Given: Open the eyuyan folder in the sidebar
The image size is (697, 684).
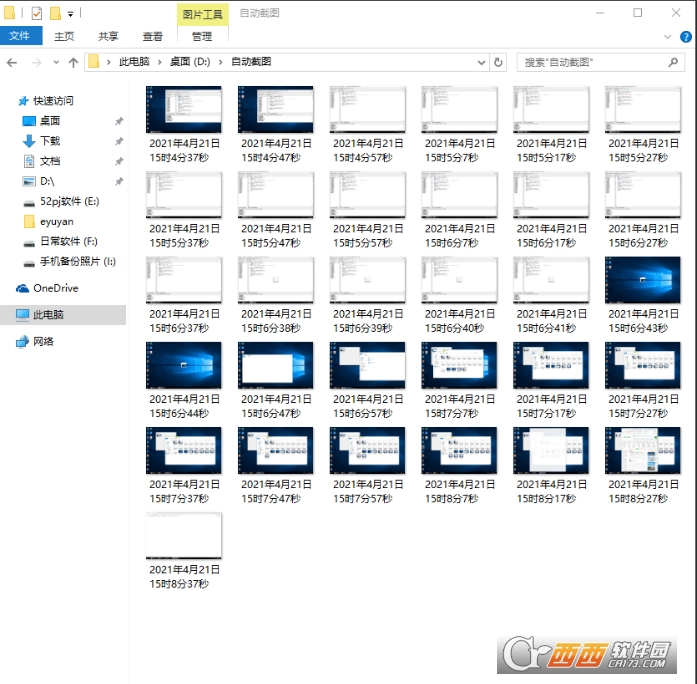Looking at the screenshot, I should pos(56,221).
